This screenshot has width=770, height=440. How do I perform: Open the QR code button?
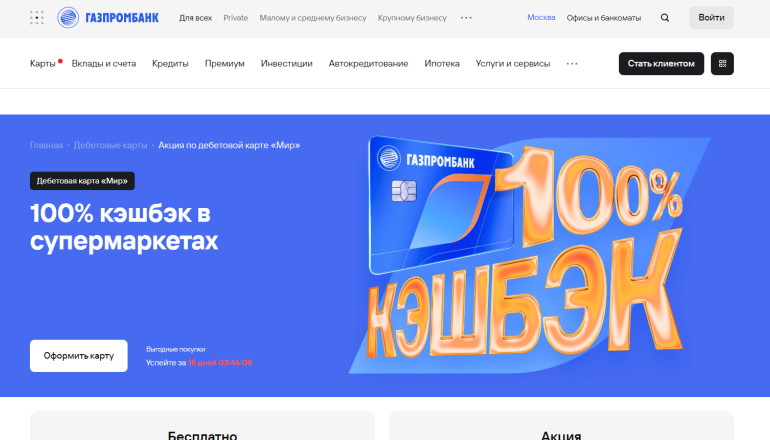coord(722,63)
